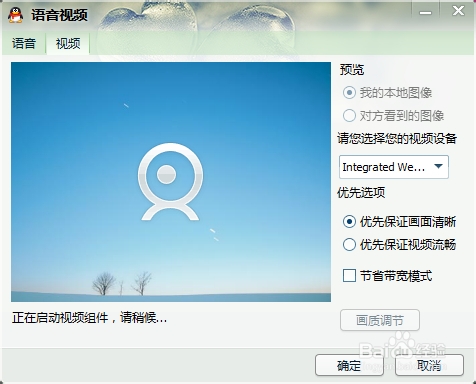The image size is (476, 384).
Task: Click the webcam icon in video preview
Action: click(x=170, y=182)
